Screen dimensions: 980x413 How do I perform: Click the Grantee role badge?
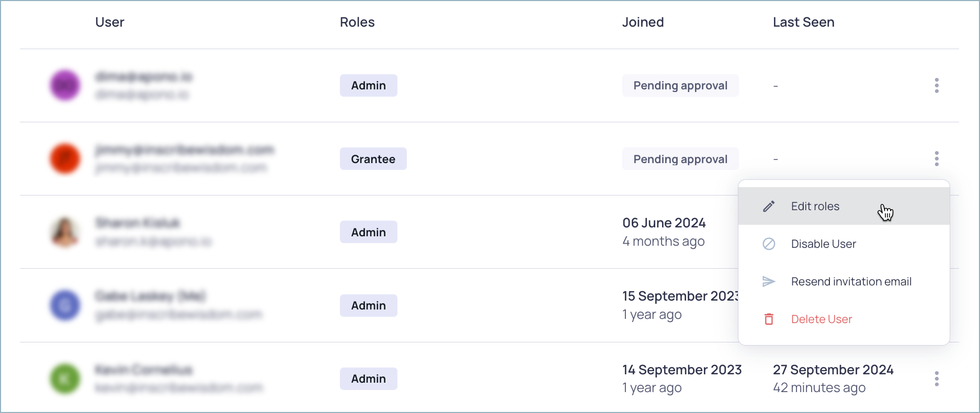coord(373,159)
